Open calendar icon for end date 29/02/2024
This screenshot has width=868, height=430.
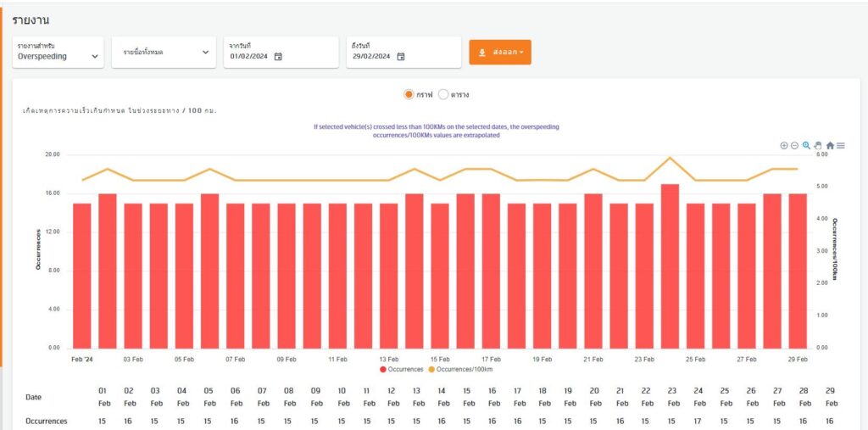pyautogui.click(x=401, y=57)
